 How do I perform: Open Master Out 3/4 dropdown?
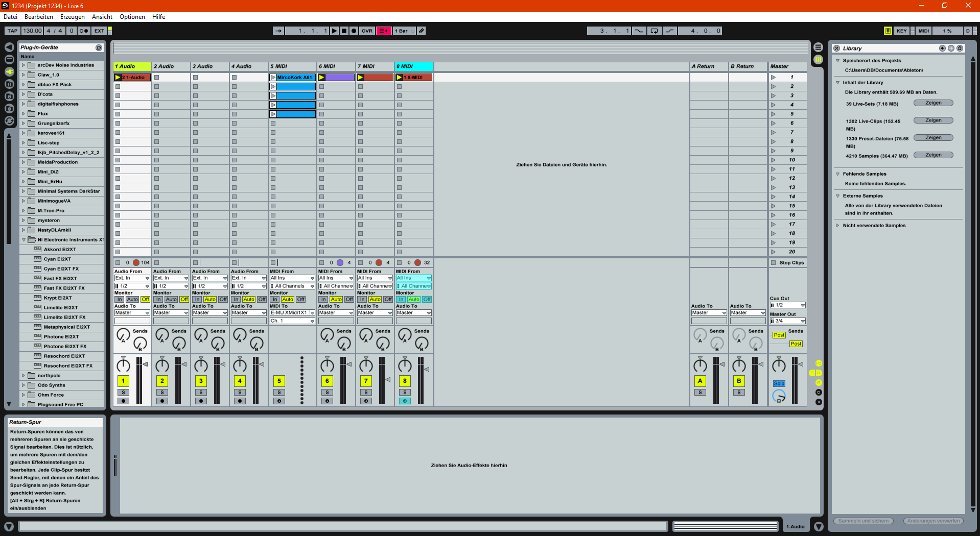tap(787, 321)
